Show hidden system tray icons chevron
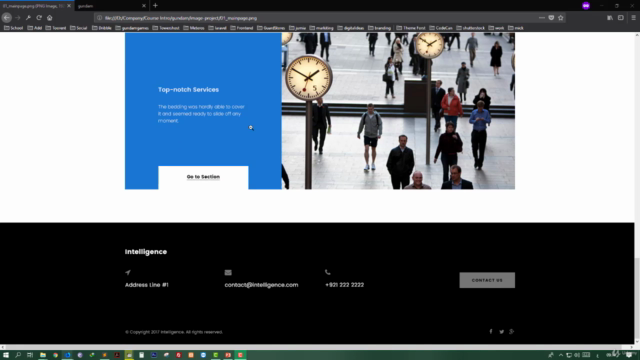The image size is (640, 360). point(561,355)
